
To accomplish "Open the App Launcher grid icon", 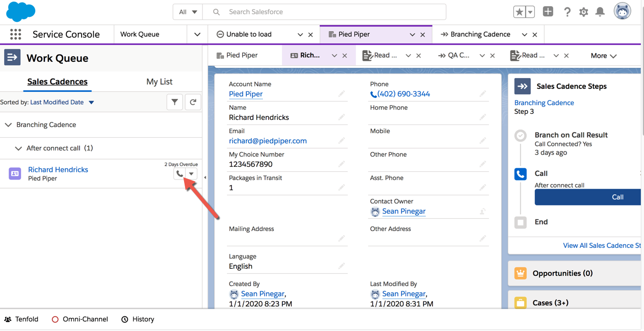I will pyautogui.click(x=15, y=34).
